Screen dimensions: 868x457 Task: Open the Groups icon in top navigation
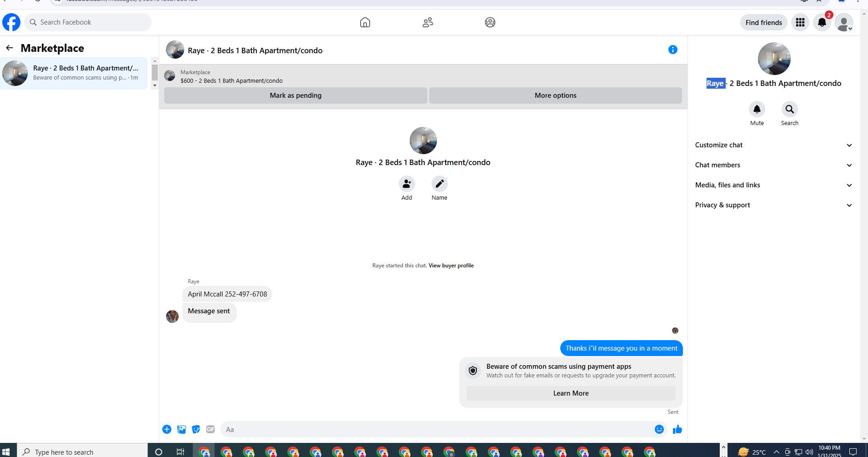pos(490,22)
